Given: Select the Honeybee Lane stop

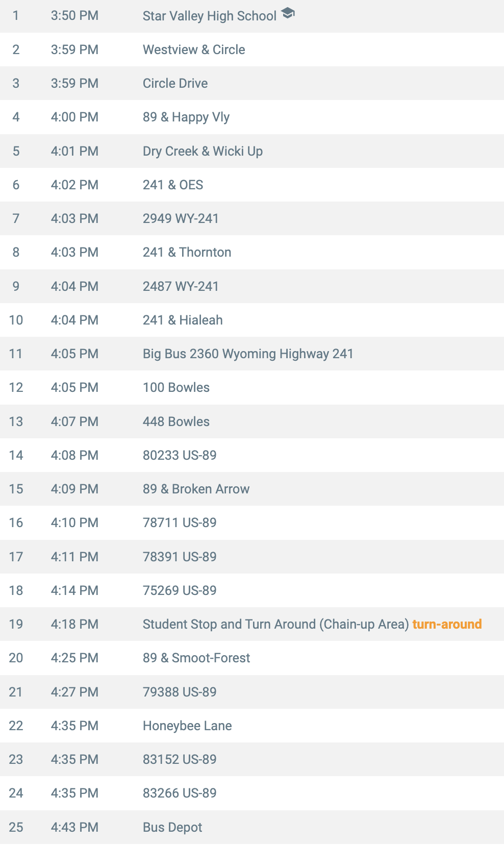Looking at the screenshot, I should pyautogui.click(x=187, y=726).
